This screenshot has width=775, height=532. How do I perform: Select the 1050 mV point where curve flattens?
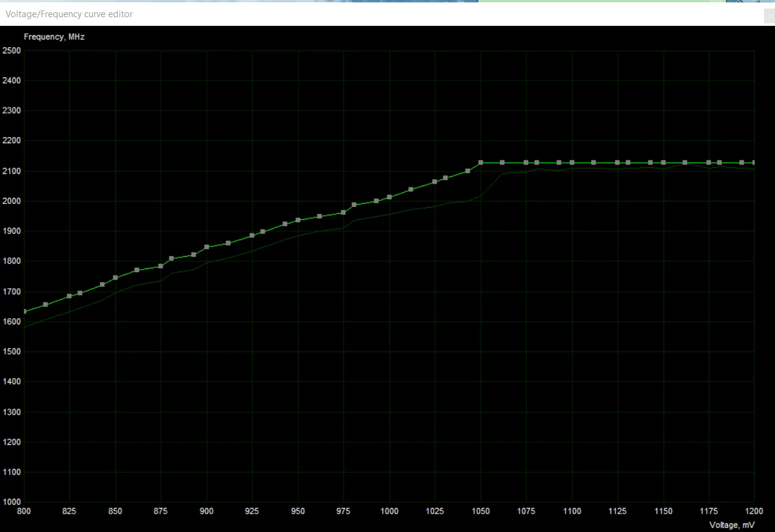(x=481, y=163)
